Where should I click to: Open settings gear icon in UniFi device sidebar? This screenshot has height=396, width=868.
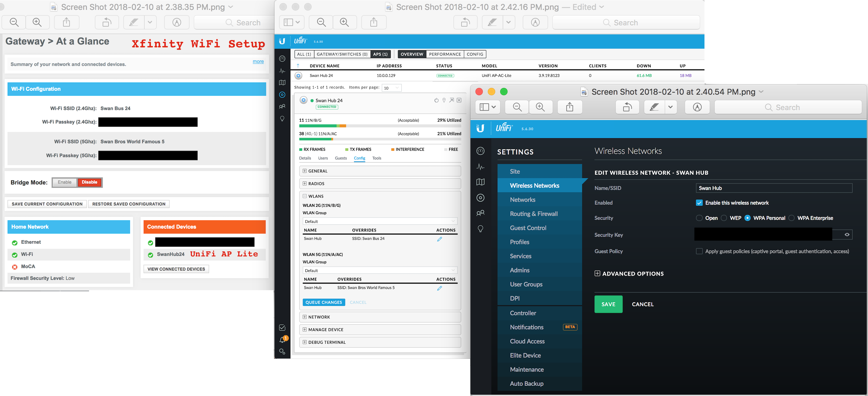point(282,351)
